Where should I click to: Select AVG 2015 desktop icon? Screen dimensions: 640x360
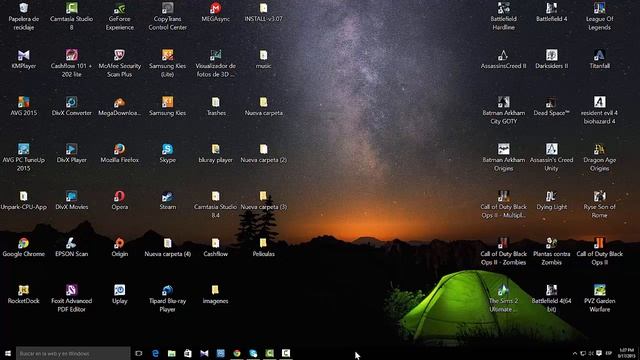click(x=24, y=106)
